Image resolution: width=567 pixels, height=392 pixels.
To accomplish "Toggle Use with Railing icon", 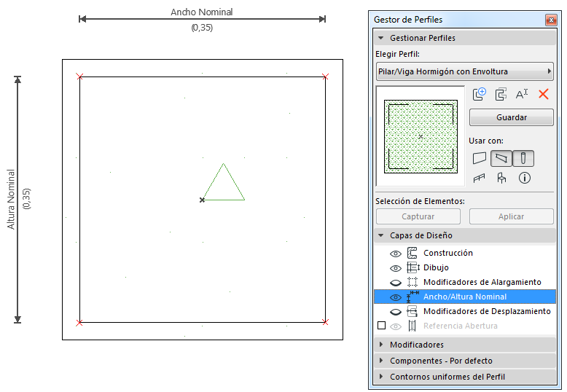I will click(x=479, y=178).
